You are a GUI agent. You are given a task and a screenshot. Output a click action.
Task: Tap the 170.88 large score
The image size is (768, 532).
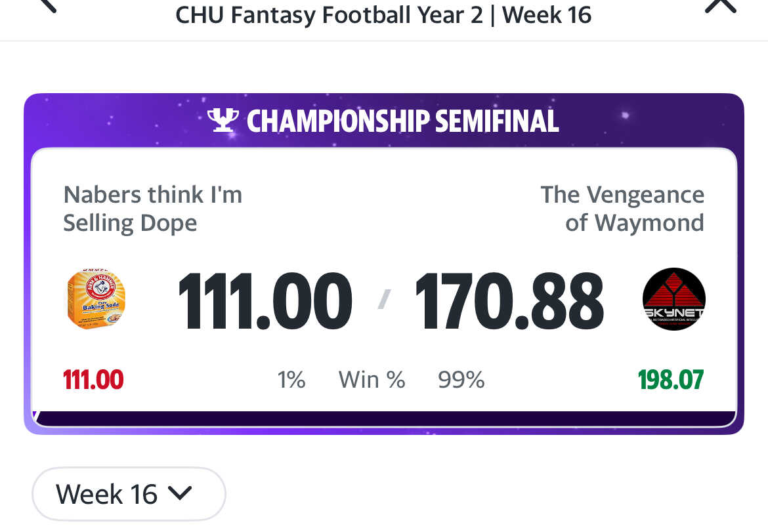(509, 301)
